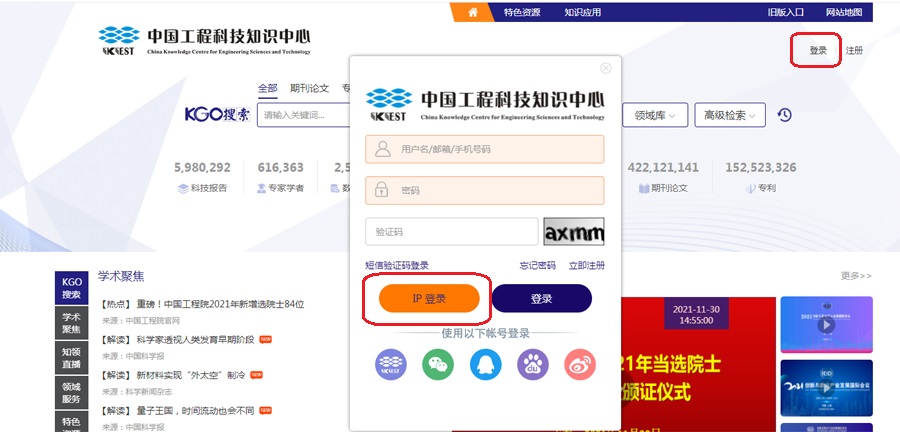Click the orange IP 登录 button
900x432 pixels.
tap(429, 298)
